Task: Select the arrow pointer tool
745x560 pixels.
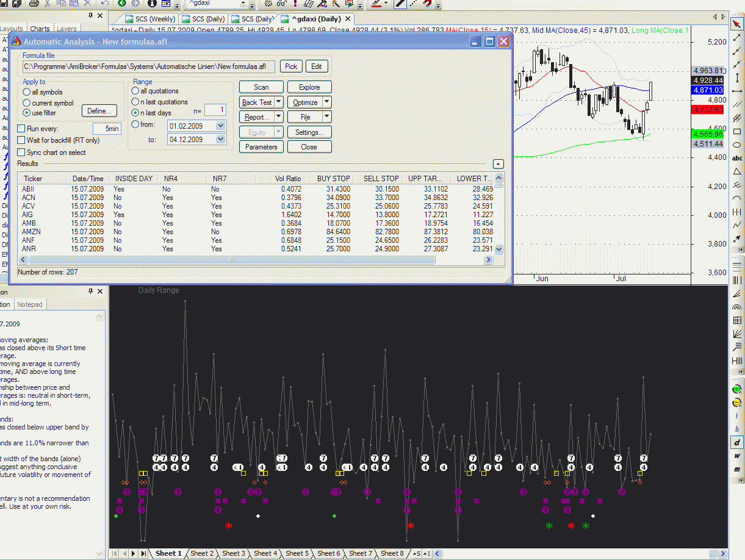Action: [737, 24]
